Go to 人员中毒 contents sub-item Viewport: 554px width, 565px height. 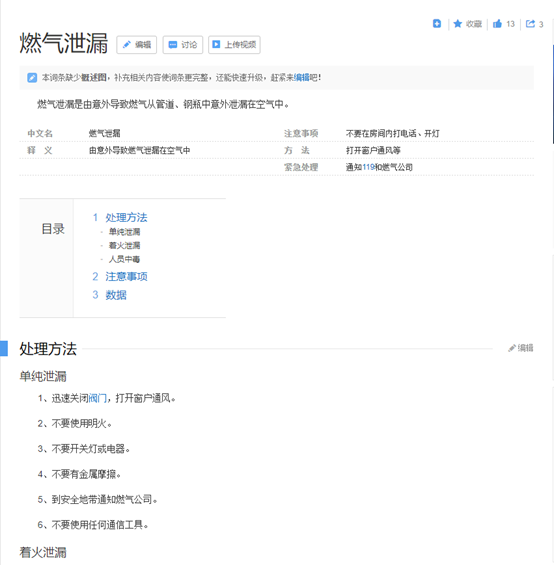124,259
